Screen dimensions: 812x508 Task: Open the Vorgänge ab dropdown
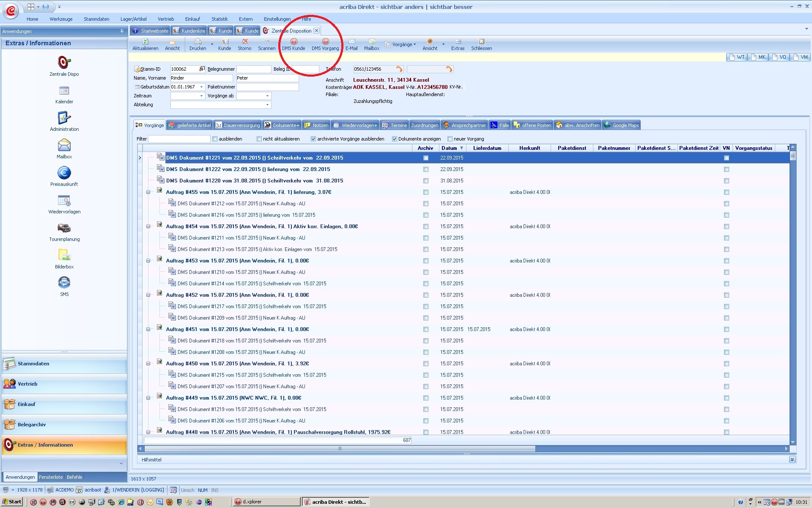click(x=267, y=96)
